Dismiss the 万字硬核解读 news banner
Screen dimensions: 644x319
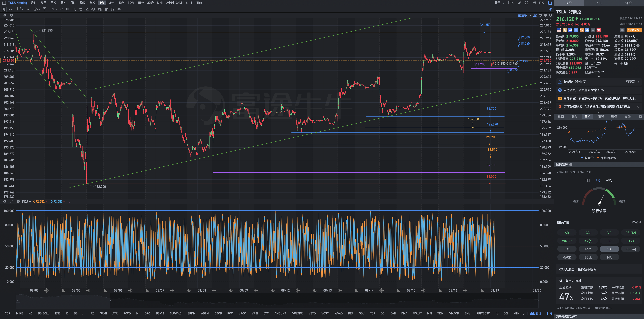pos(638,107)
